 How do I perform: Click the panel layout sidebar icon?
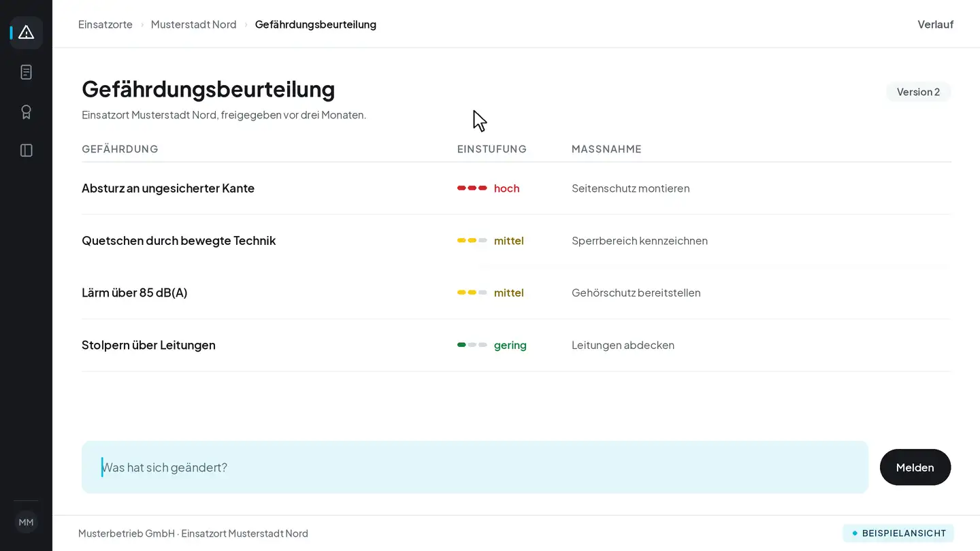[x=27, y=150]
